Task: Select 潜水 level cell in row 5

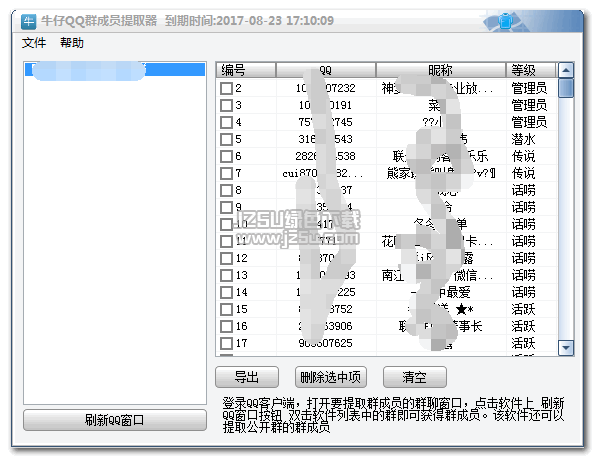Action: click(523, 139)
